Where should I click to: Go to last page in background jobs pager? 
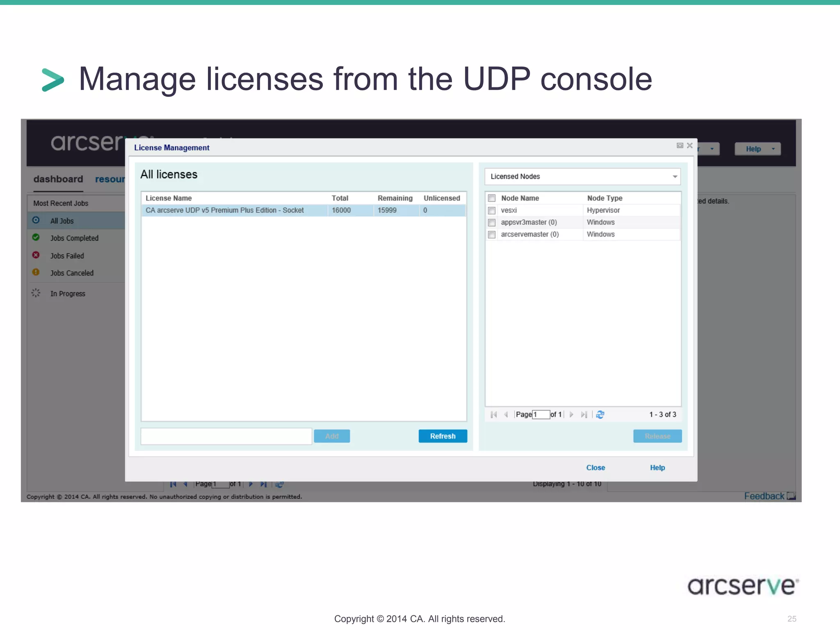[x=263, y=484]
